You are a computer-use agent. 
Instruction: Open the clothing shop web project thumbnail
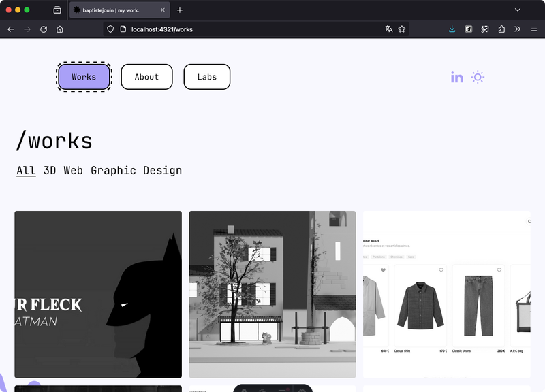[447, 295]
